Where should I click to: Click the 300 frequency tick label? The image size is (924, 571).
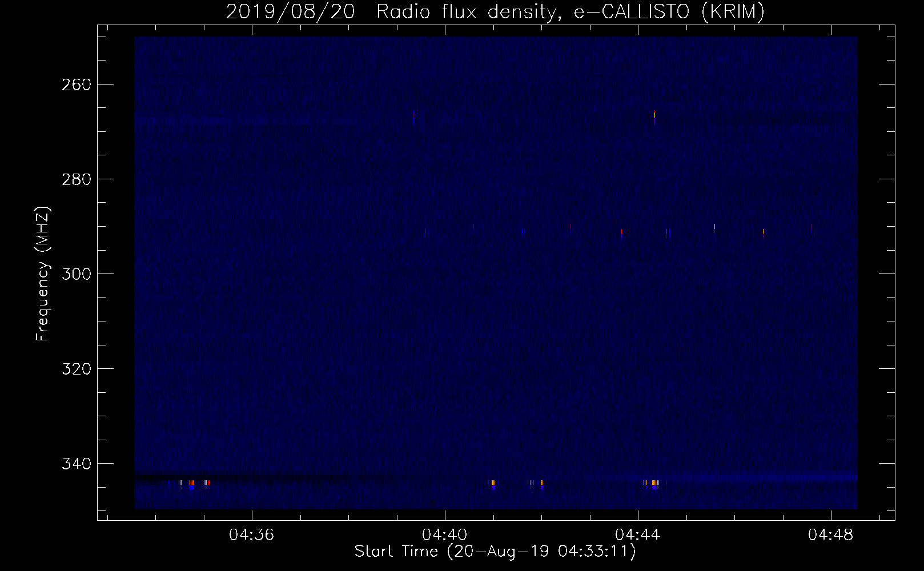pos(77,274)
